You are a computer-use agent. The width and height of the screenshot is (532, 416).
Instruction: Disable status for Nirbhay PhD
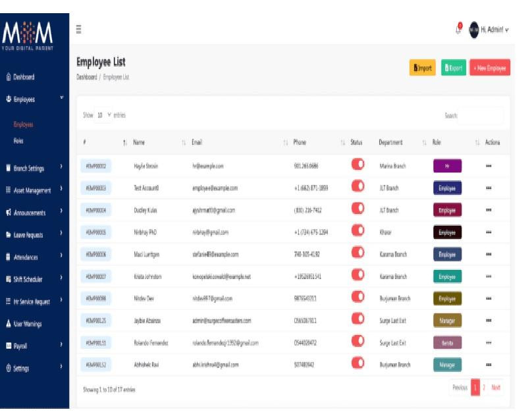[358, 232]
